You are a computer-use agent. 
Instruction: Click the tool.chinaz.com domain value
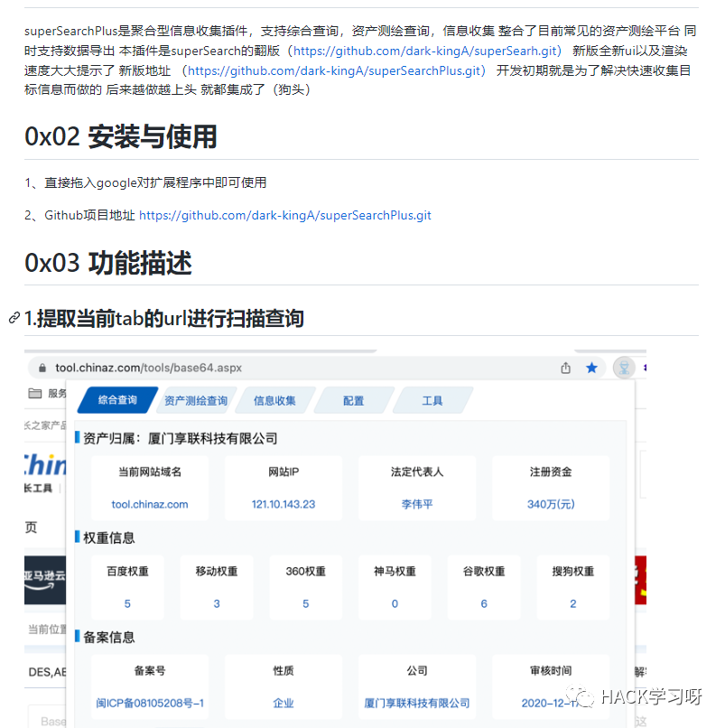[150, 504]
